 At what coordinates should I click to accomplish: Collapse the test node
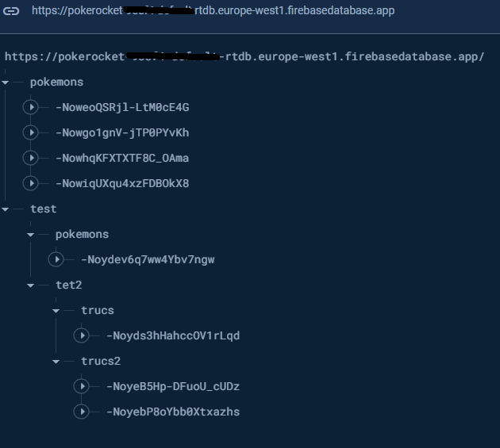(x=6, y=209)
